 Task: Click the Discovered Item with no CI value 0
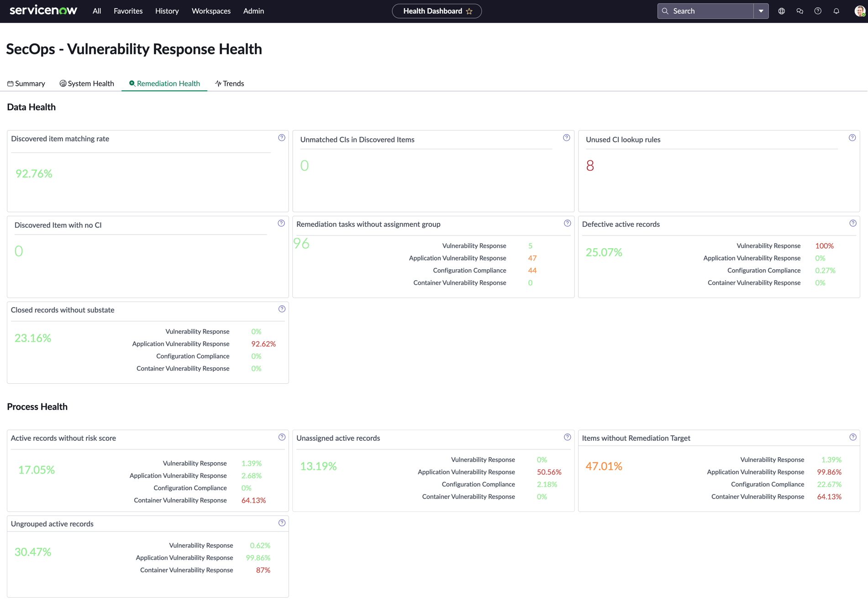(x=19, y=251)
